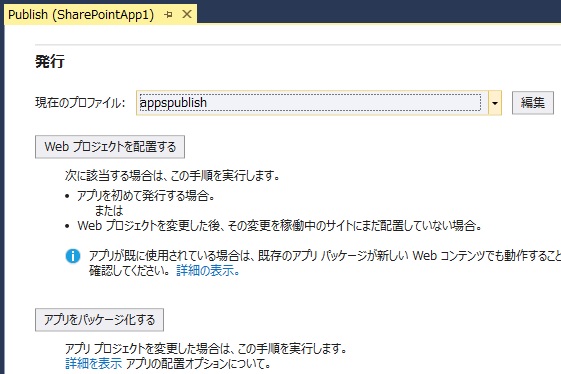The height and width of the screenshot is (374, 561).
Task: Click the アプリをパッケージ化する button
Action: tap(99, 320)
